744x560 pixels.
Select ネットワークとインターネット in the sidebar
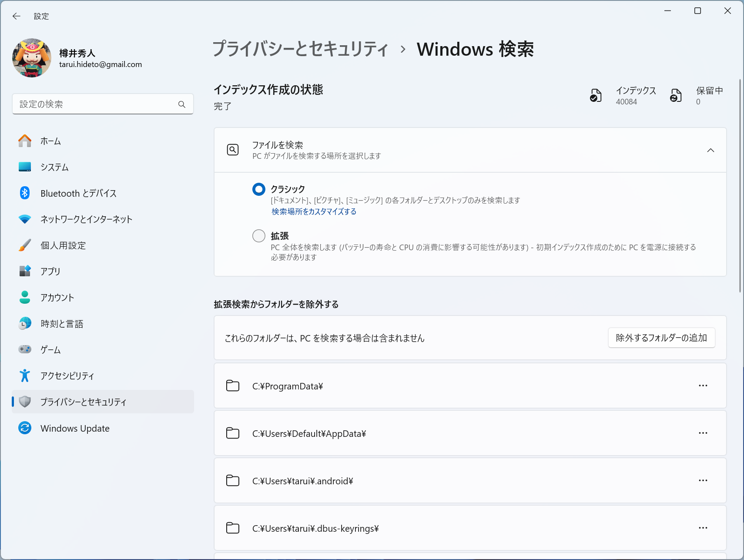pyautogui.click(x=86, y=219)
